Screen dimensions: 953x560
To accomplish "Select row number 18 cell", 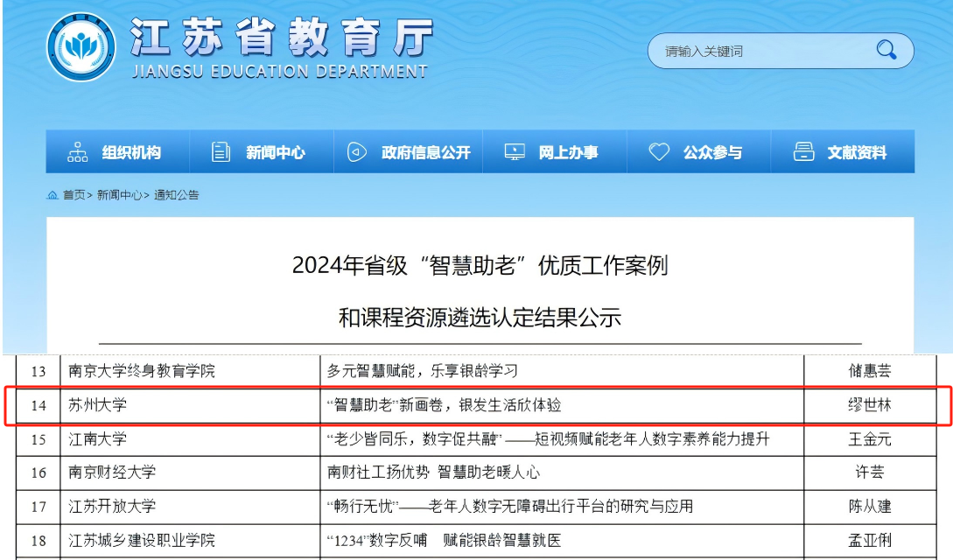I will coord(39,541).
